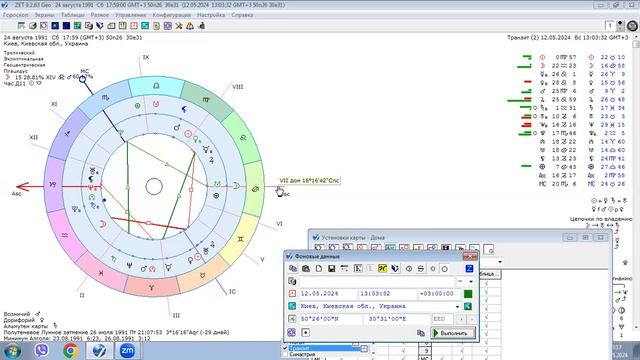Viewport: 640px width, 360px height.
Task: Click the boxed K icon in Фоновые данные
Action: (x=358, y=269)
